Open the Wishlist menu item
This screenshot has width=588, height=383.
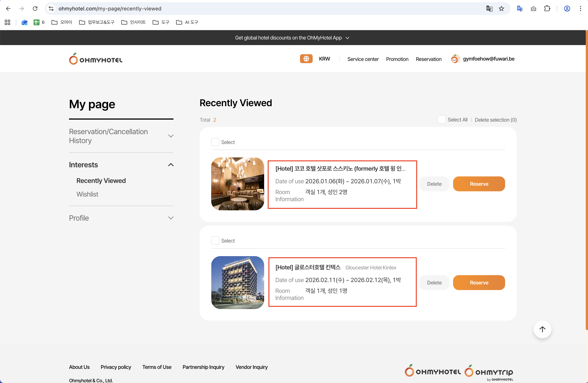coord(87,194)
